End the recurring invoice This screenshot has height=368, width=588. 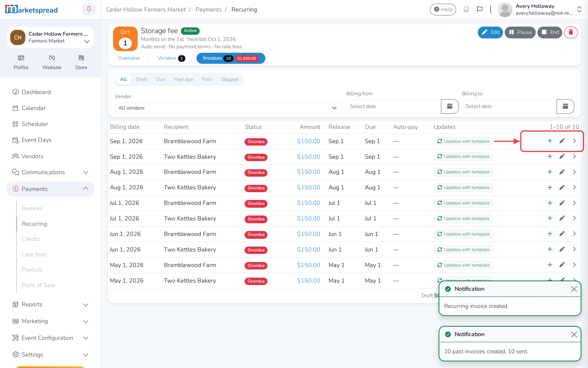point(550,32)
